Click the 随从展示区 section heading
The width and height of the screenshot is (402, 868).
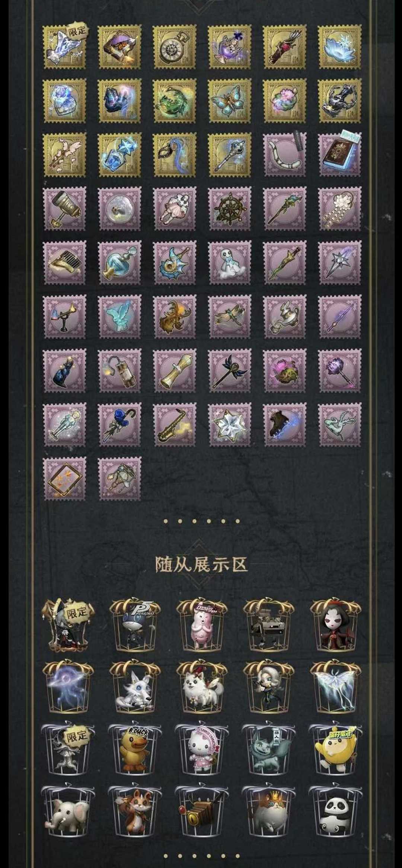pos(201,565)
